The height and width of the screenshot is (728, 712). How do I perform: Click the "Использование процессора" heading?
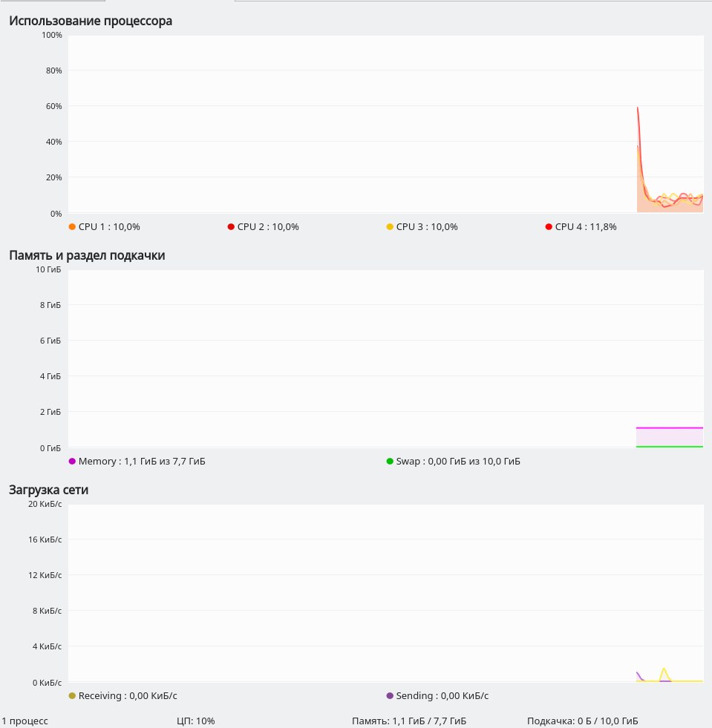(91, 21)
